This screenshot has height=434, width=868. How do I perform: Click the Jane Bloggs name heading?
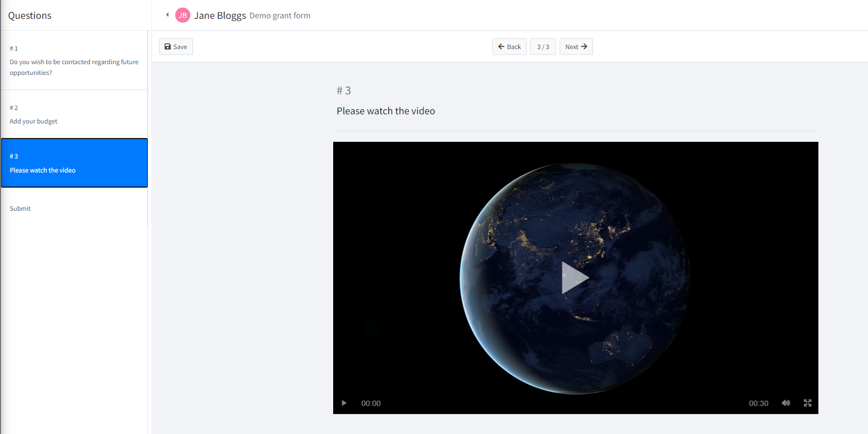click(220, 16)
